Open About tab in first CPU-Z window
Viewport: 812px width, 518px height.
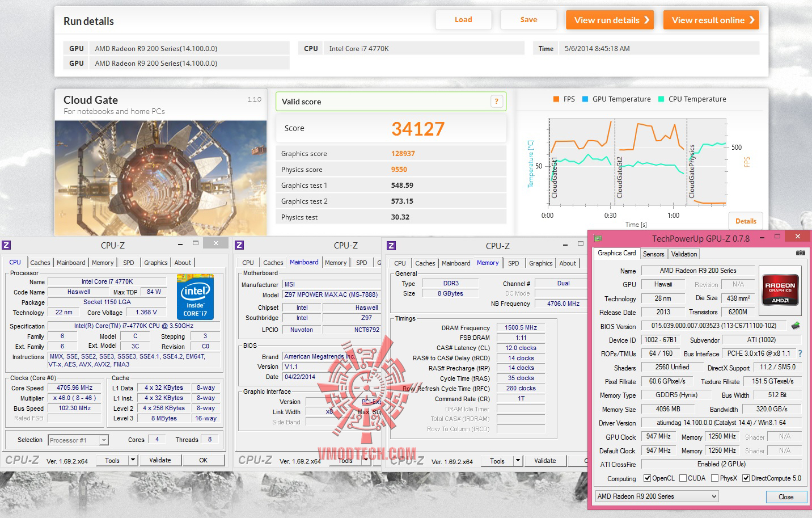click(x=183, y=263)
